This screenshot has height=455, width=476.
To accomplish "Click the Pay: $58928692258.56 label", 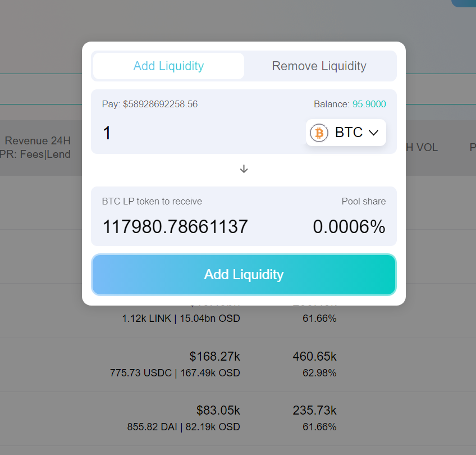I will (x=150, y=104).
